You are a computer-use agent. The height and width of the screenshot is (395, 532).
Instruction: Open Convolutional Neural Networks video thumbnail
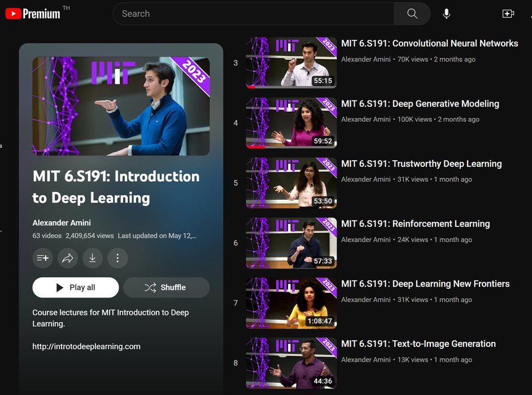tap(291, 63)
